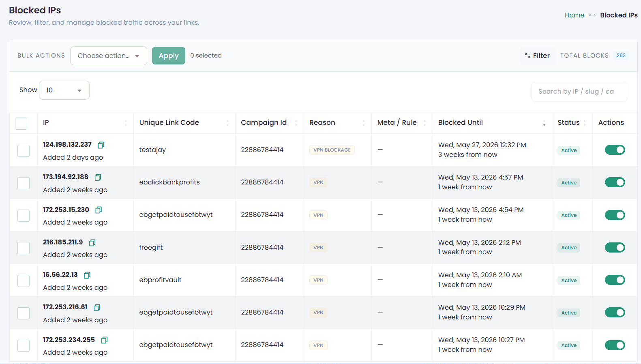Viewport: 641px width, 364px height.
Task: Toggle block switch for ebprofitvault row
Action: point(615,280)
